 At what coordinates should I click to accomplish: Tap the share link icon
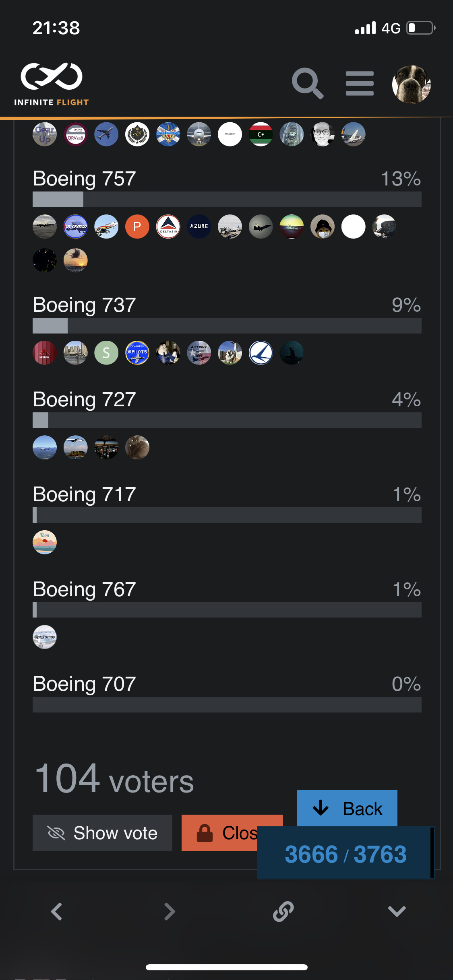tap(283, 912)
